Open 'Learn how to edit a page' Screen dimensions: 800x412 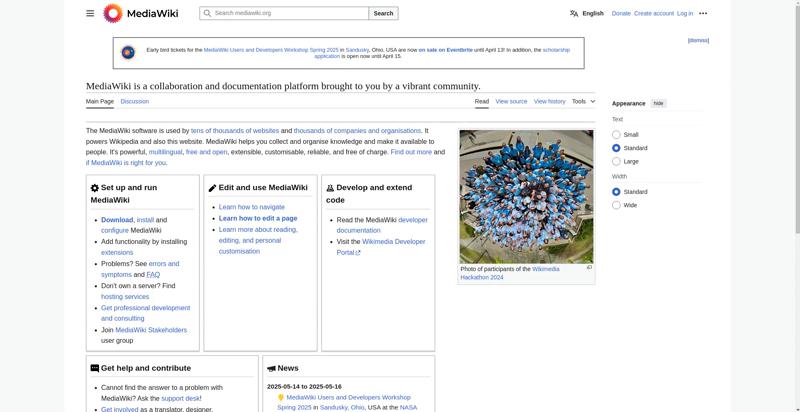click(258, 218)
